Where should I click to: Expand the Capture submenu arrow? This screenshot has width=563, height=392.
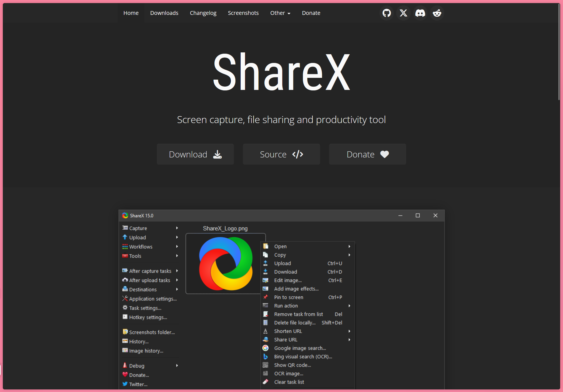click(177, 228)
